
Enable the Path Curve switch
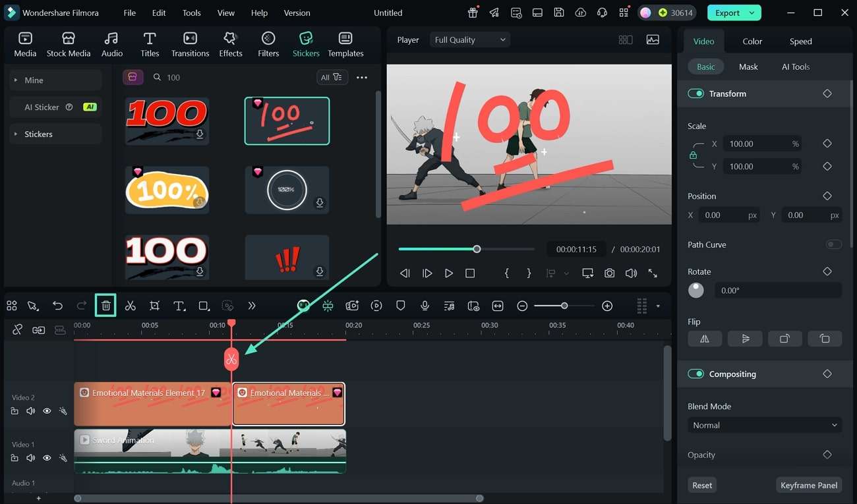[834, 244]
